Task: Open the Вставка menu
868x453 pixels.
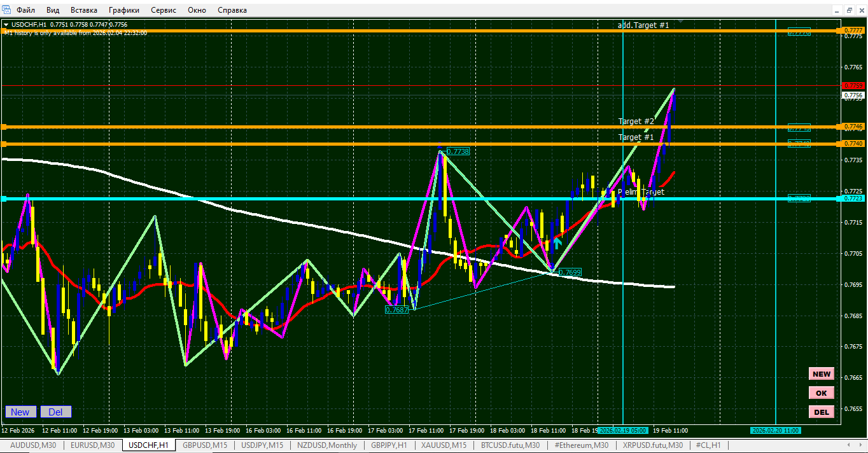Action: point(84,10)
